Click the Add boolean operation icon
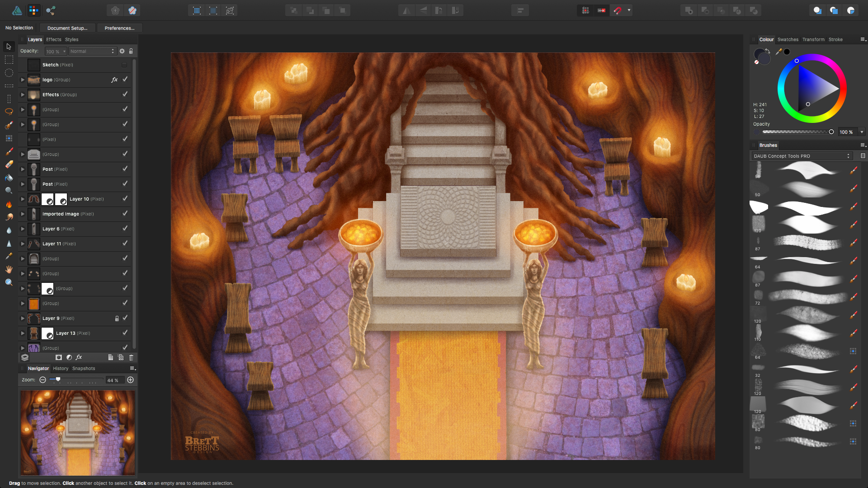 (x=689, y=10)
